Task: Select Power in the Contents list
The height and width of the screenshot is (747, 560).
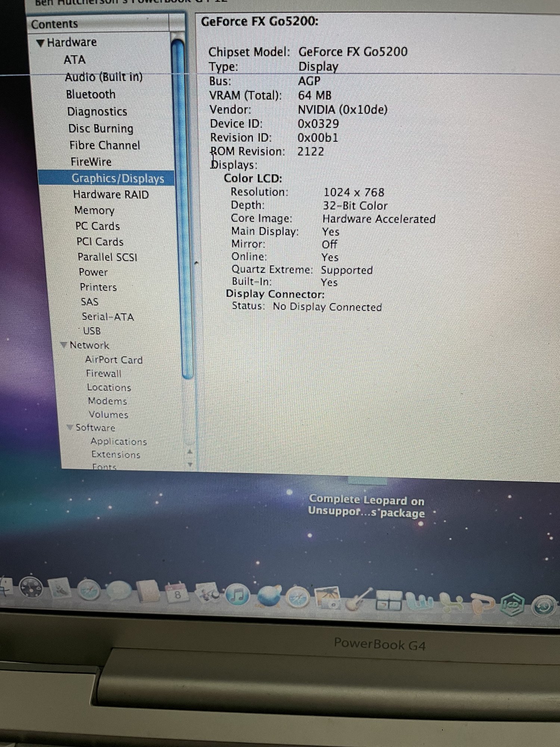Action: click(x=93, y=272)
